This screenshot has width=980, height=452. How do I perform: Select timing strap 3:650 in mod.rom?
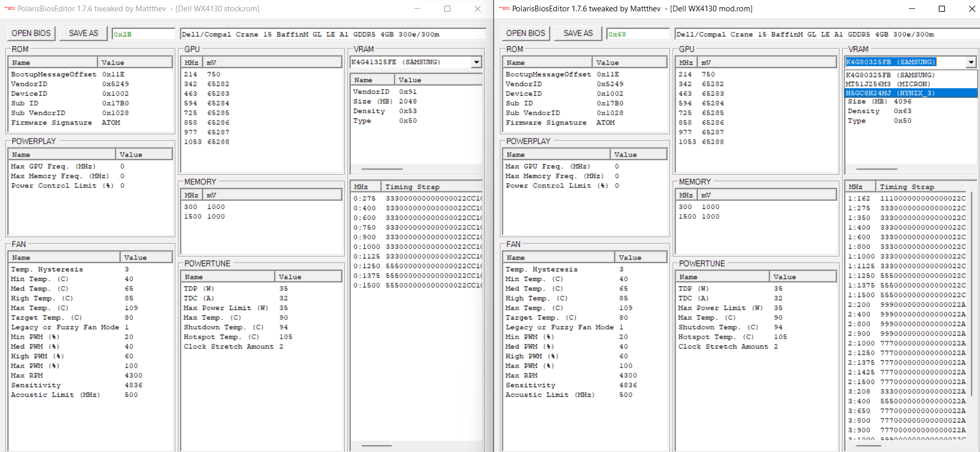[907, 411]
